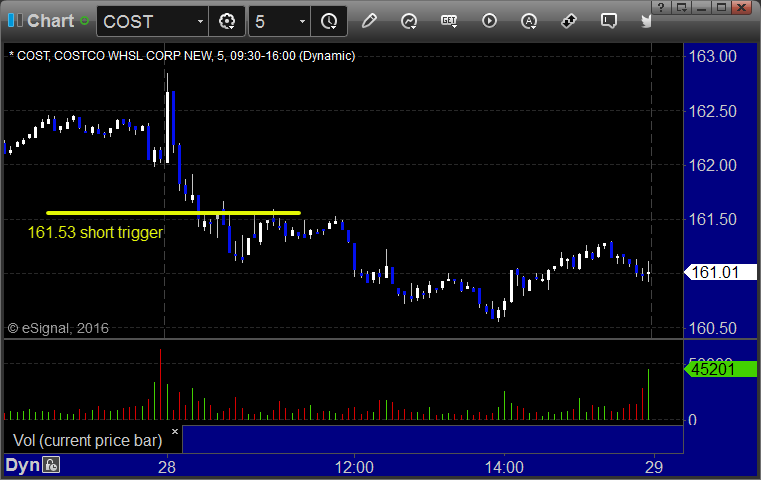Toggle the green link circle indicator

click(84, 21)
